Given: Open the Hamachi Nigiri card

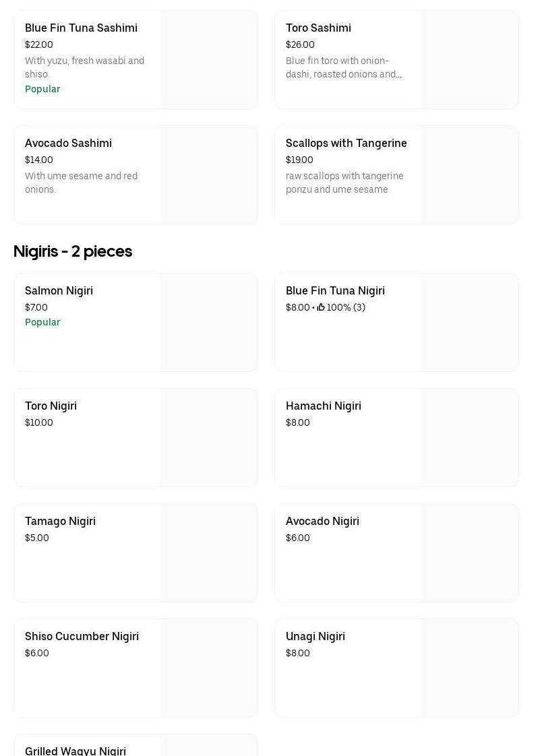Looking at the screenshot, I should click(323, 406).
